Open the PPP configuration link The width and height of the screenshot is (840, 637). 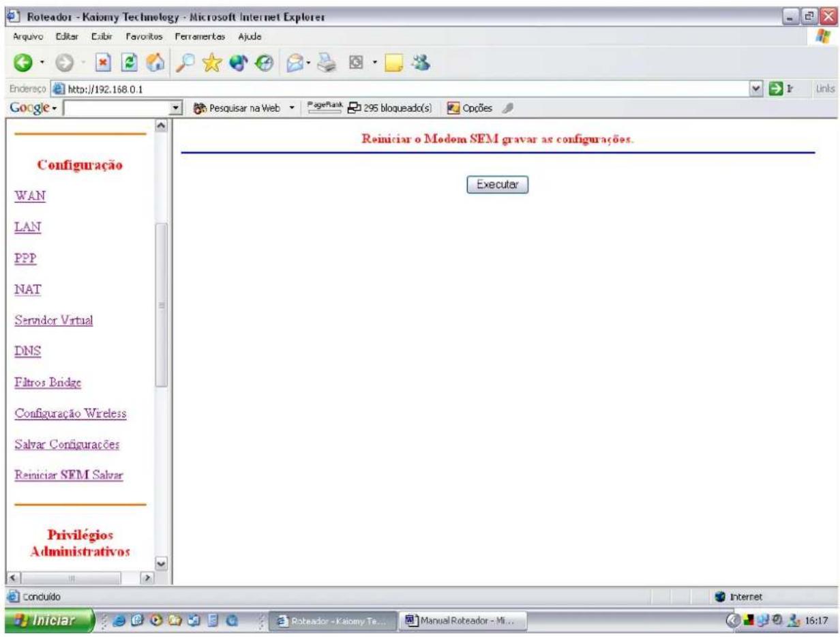[25, 259]
